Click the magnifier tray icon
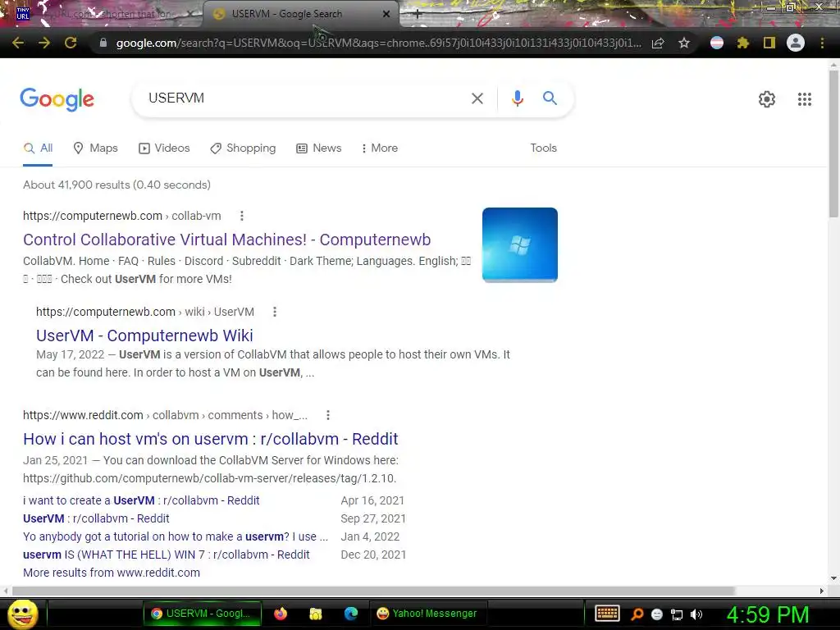The image size is (840, 630). coord(637,614)
